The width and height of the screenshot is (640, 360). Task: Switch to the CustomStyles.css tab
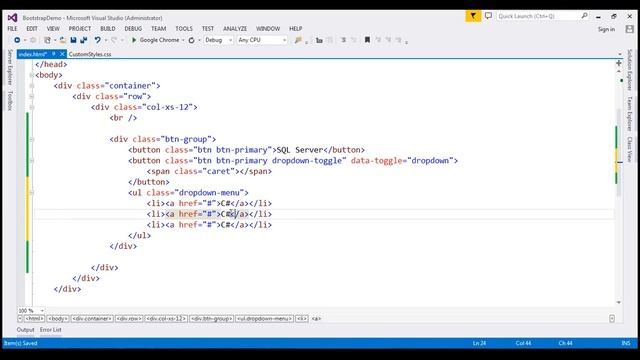point(90,54)
